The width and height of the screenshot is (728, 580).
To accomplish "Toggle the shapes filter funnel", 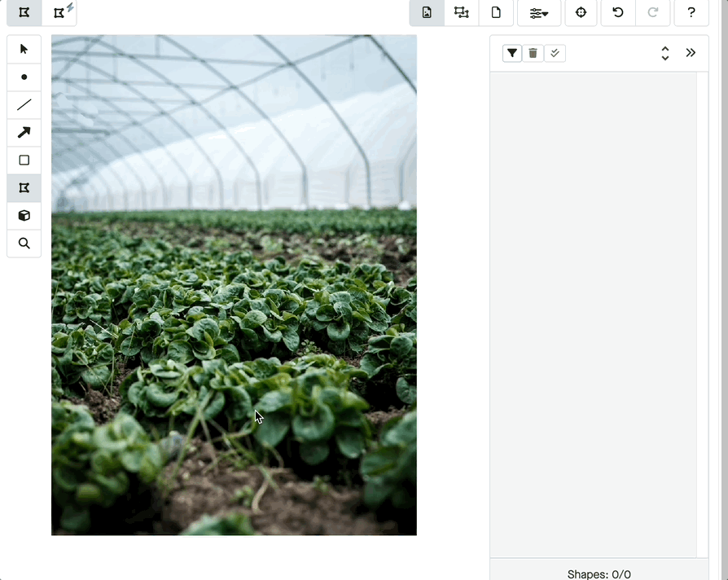I will 512,53.
